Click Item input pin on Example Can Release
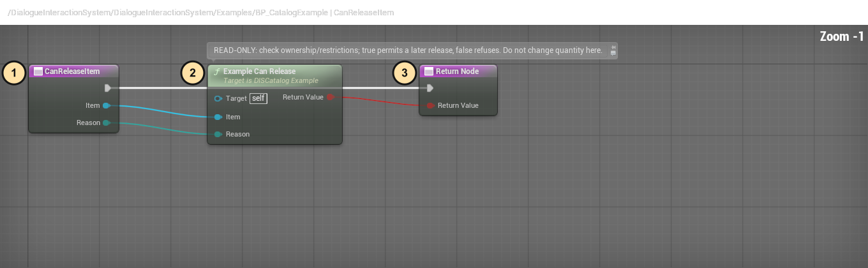 click(x=218, y=117)
